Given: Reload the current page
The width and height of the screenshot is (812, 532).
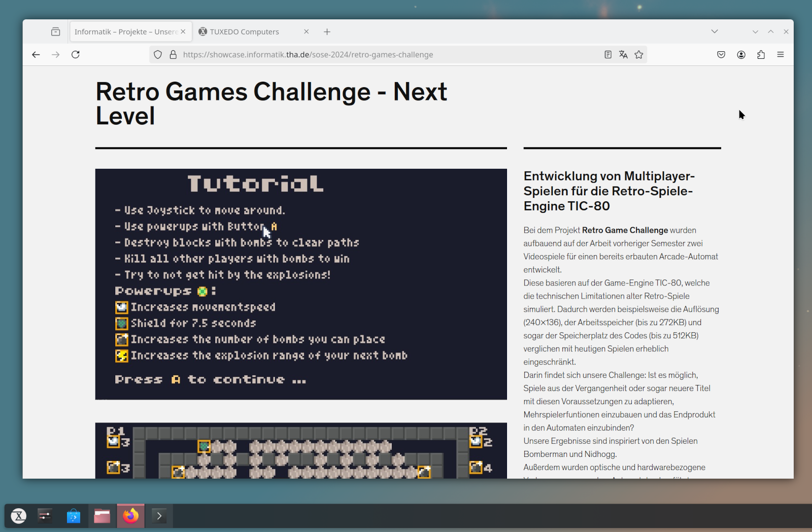Looking at the screenshot, I should click(76, 54).
